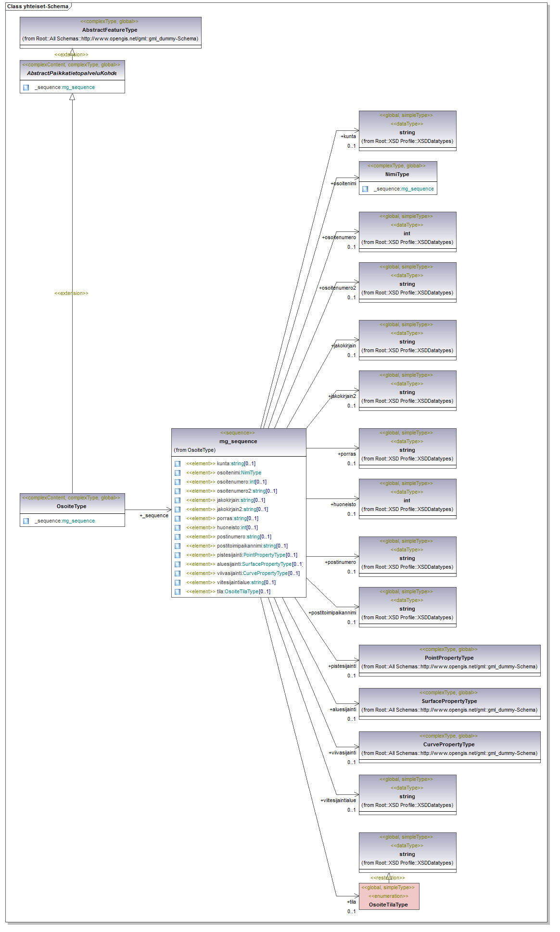Select the attribute icon in NimiType class
Viewport: 560px width, 932px height.
pos(365,189)
